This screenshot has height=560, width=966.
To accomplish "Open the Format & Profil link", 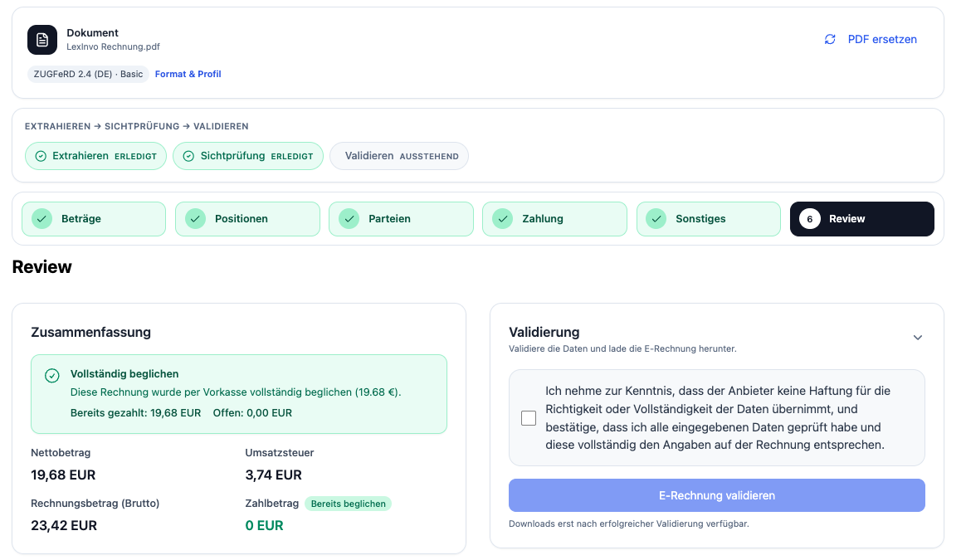I will click(x=188, y=74).
